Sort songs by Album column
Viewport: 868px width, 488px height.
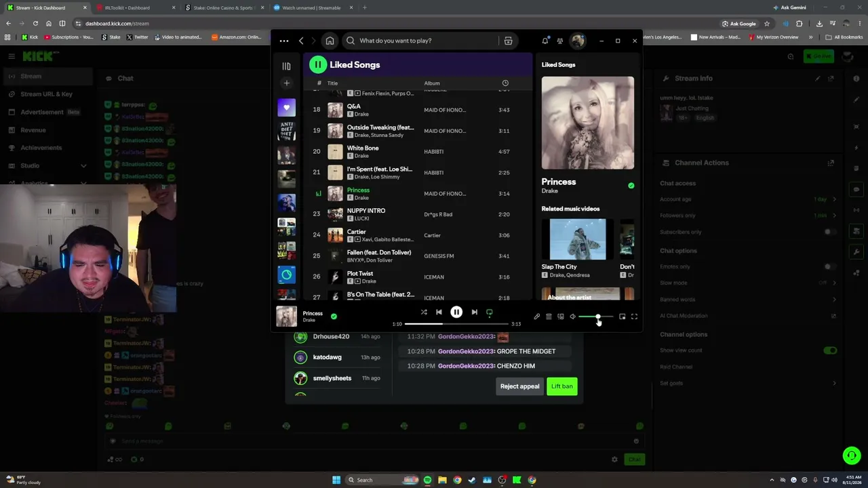pos(432,83)
